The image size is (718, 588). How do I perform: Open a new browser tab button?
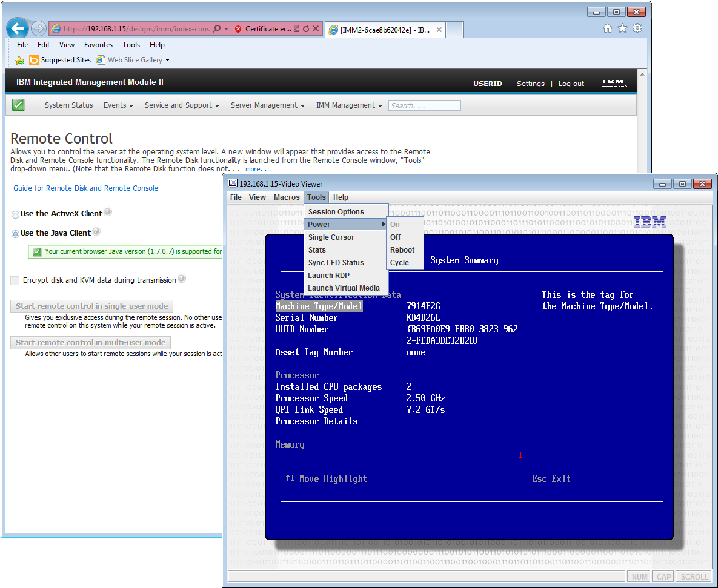pos(454,30)
